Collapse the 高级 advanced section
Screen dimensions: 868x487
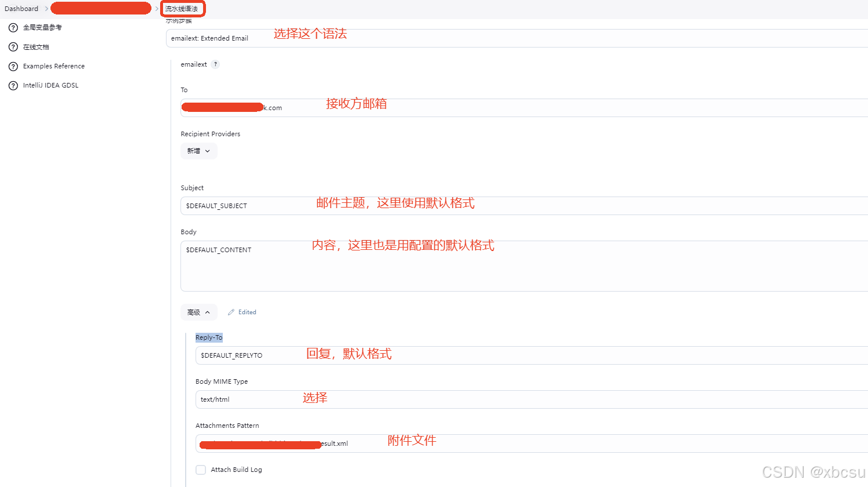(199, 312)
